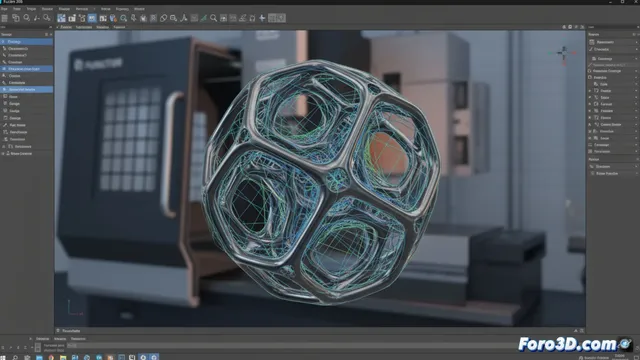
Task: Expand the last row's arrow in the right panel
Action: 636,173
